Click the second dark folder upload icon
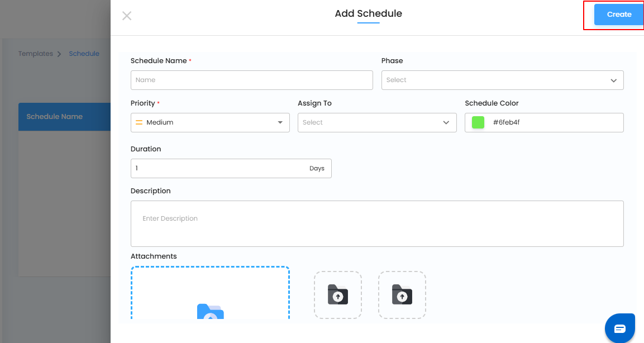This screenshot has height=343, width=644. click(402, 294)
